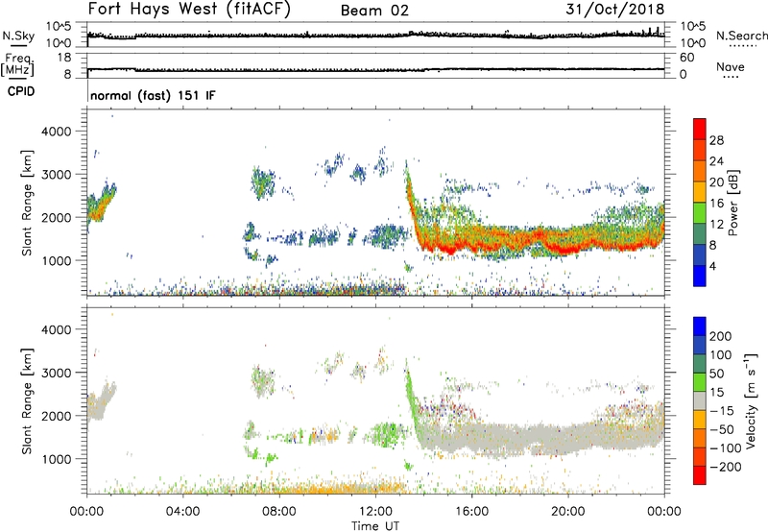This screenshot has width=768, height=532.
Task: Click the gray segment of the Velocity color bar
Action: pos(700,400)
